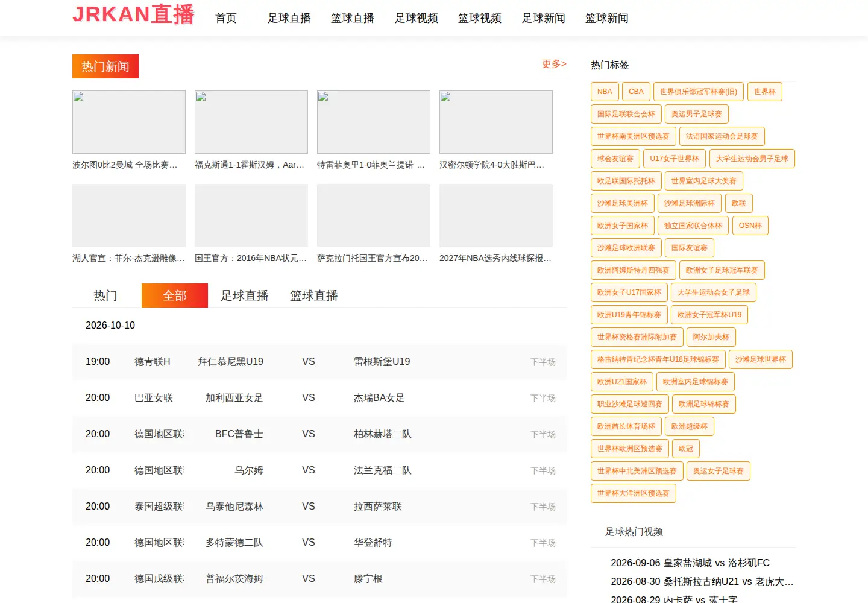Select the 全部 schedule tab
Viewport: 868px width, 603px height.
(x=175, y=295)
